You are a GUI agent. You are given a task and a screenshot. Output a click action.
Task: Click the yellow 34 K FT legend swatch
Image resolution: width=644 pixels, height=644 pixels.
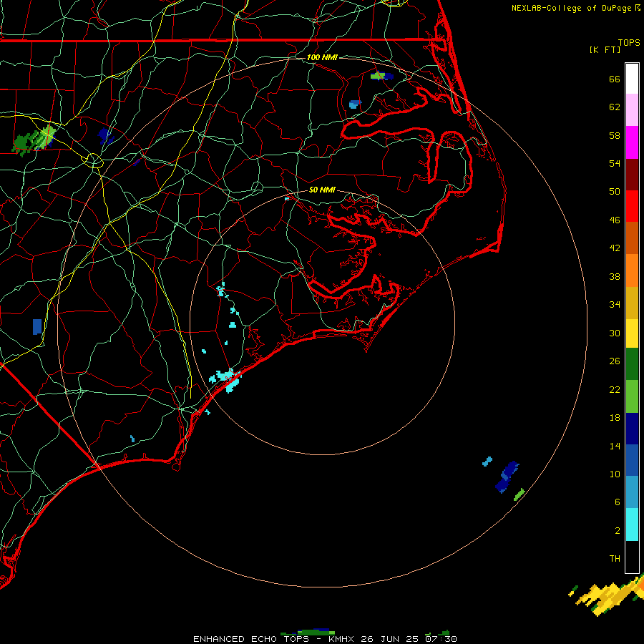coord(632,333)
